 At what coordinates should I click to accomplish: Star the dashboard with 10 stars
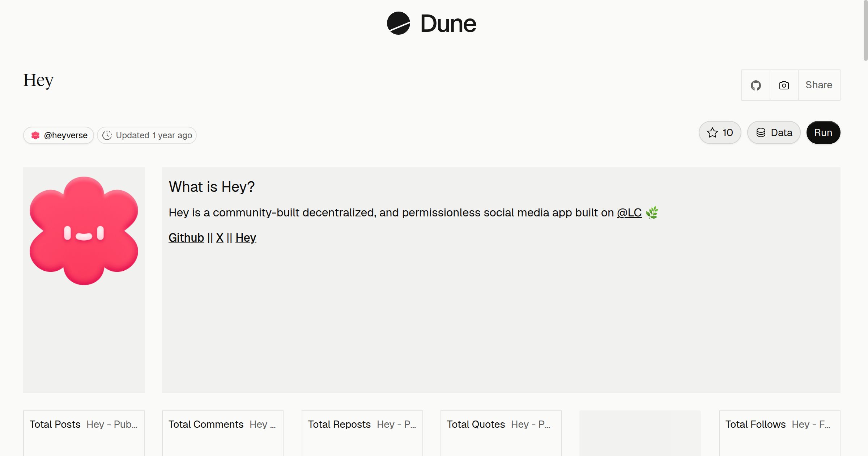(x=720, y=132)
